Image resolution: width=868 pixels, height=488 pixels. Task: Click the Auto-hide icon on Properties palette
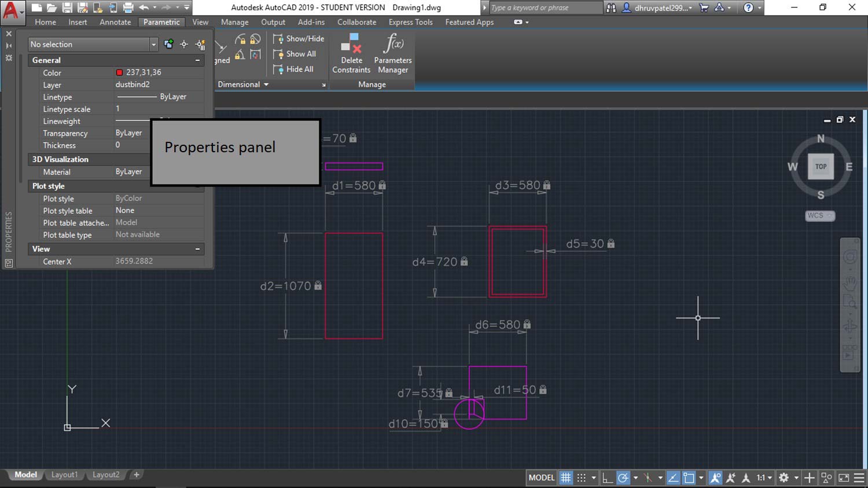coord(9,46)
